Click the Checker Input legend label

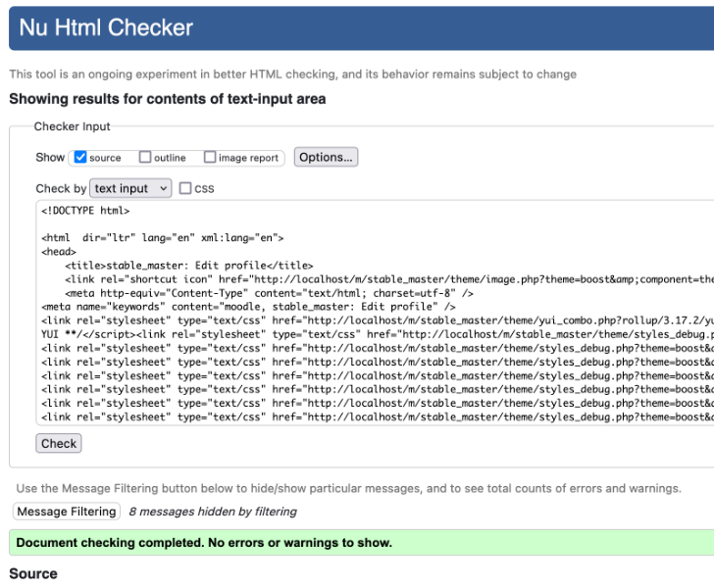click(72, 126)
